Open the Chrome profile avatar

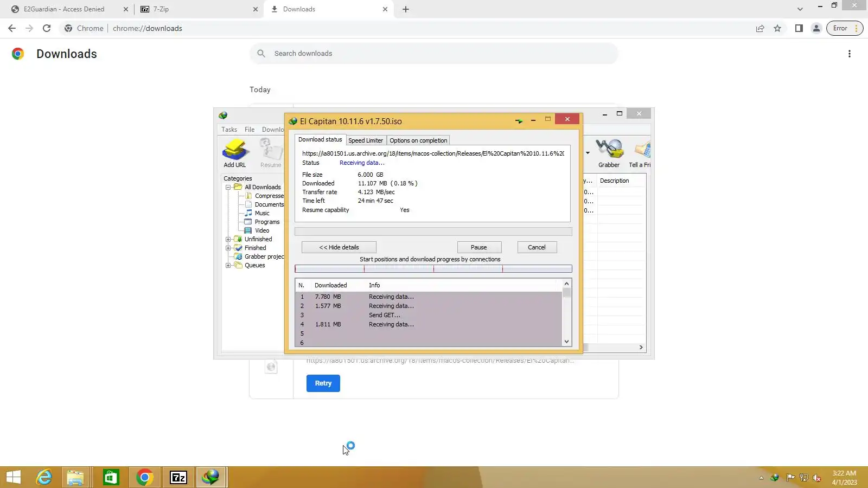click(x=816, y=28)
